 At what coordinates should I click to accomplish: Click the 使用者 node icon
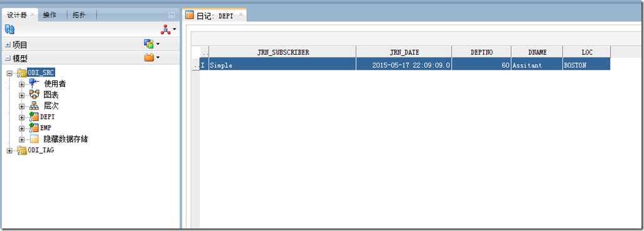tap(34, 83)
